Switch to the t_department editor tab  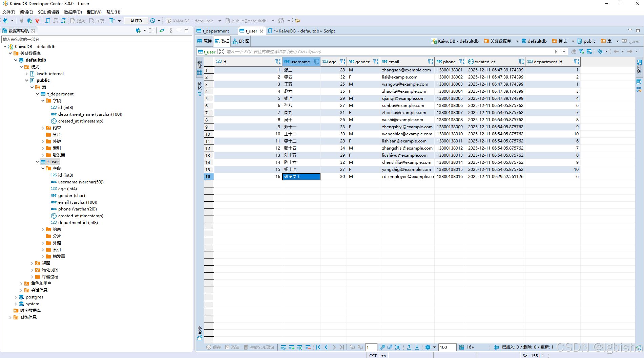216,31
